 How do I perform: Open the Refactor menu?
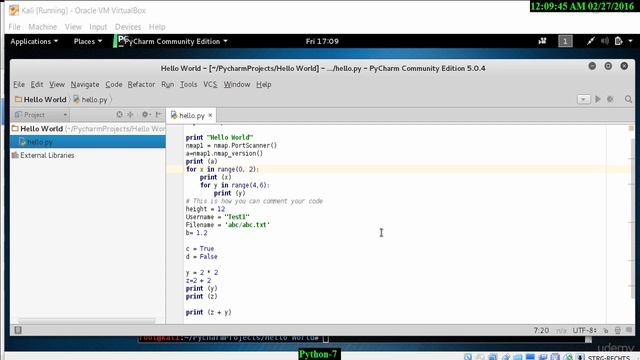pos(141,84)
